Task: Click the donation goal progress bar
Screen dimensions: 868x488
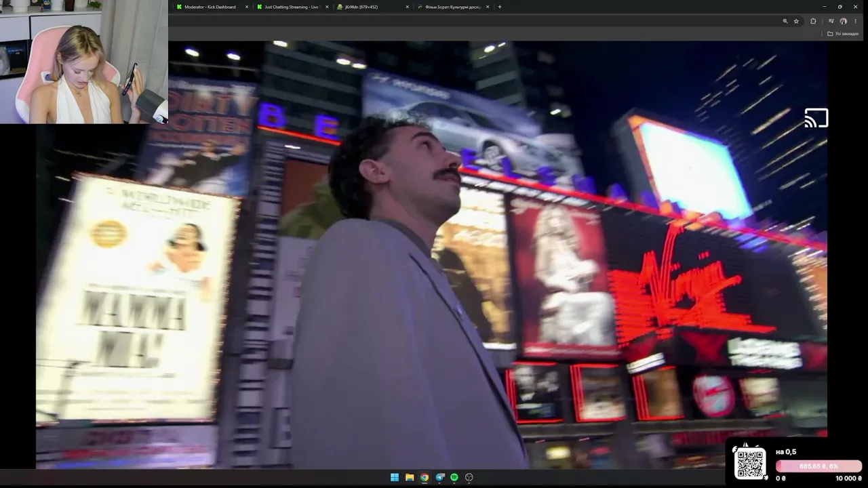Action: [x=819, y=466]
